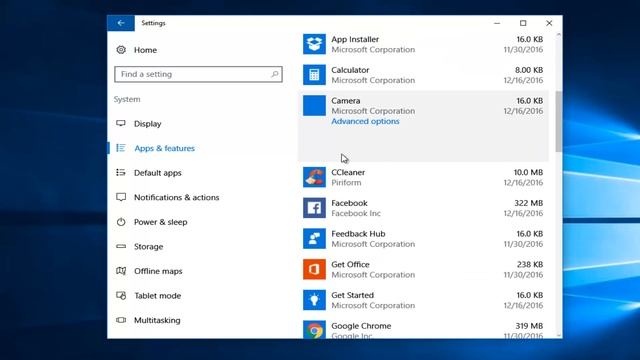Open Tablet mode settings

(x=158, y=296)
